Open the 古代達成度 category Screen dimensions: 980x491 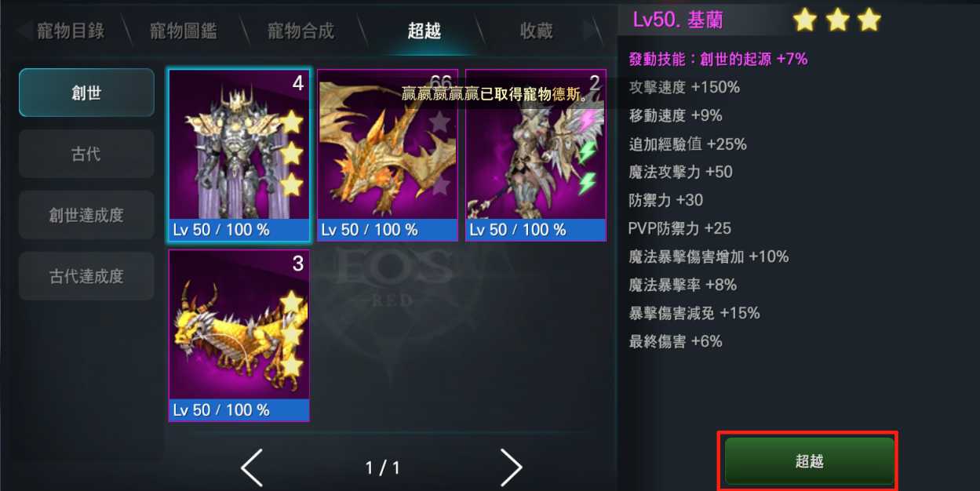click(x=86, y=276)
